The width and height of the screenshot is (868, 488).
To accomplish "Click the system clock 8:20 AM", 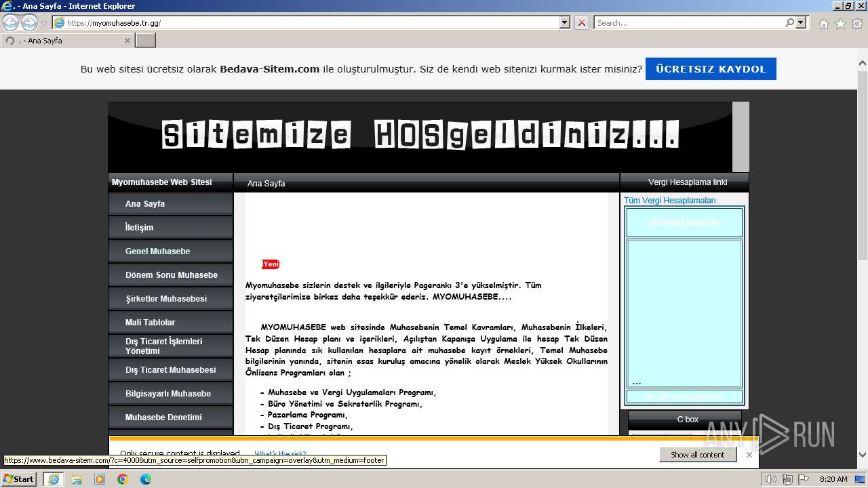I will 833,479.
